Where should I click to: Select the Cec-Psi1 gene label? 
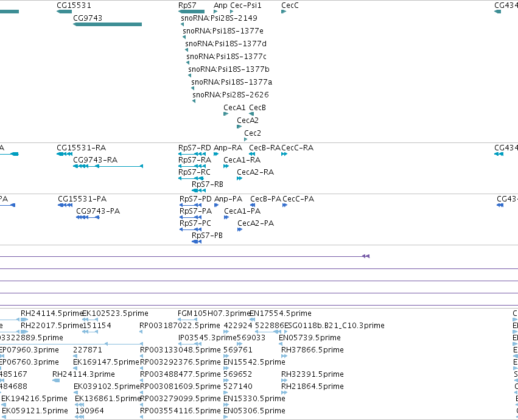point(246,5)
